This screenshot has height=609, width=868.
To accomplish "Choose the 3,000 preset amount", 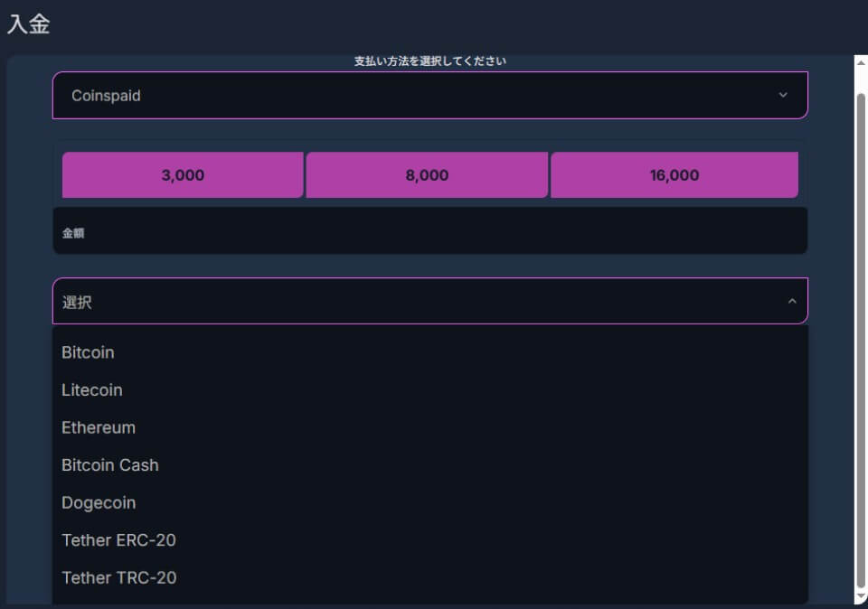I will click(x=183, y=174).
